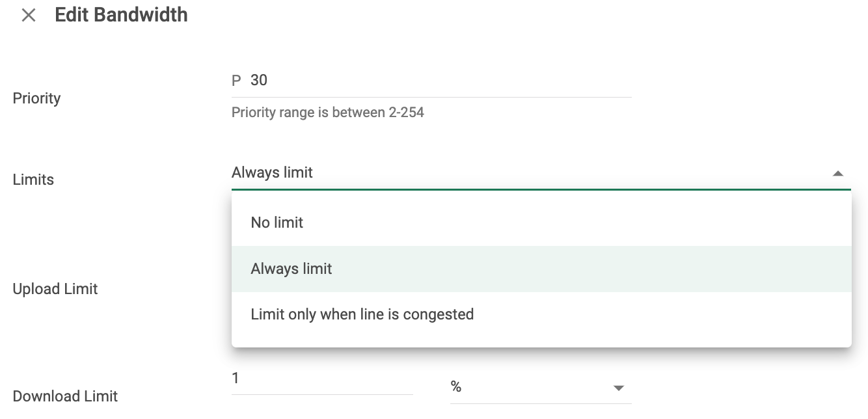Click the Upload Limit label
Screen dimensions: 868x419
pos(55,289)
